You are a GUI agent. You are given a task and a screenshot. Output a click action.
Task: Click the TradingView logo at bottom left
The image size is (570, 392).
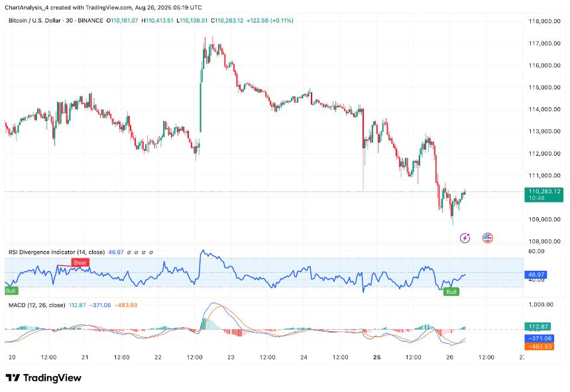click(43, 378)
